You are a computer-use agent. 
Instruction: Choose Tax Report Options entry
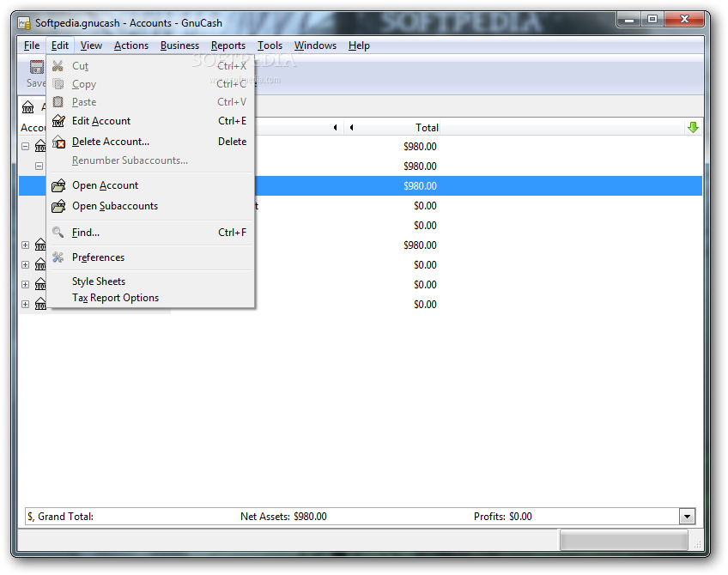click(151, 298)
